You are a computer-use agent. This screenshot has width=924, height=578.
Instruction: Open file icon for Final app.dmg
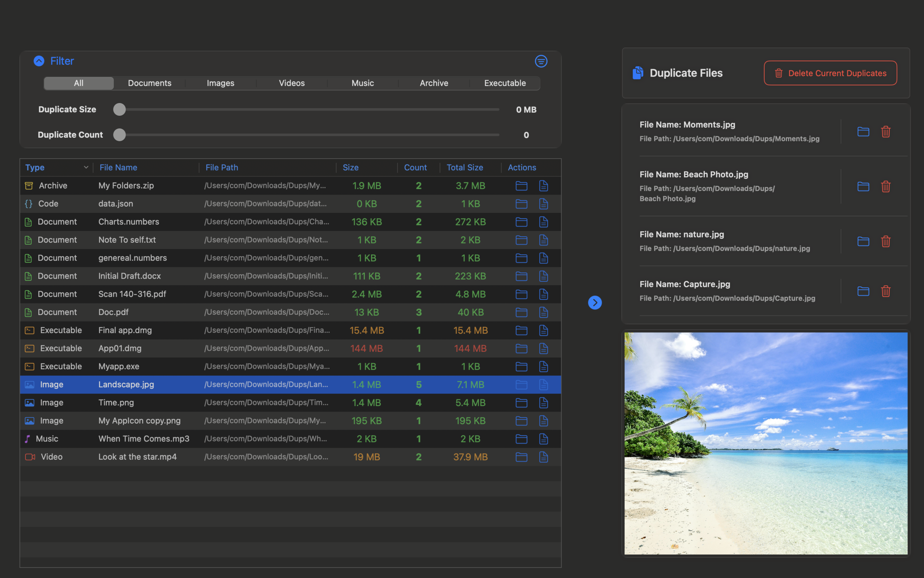(x=544, y=330)
